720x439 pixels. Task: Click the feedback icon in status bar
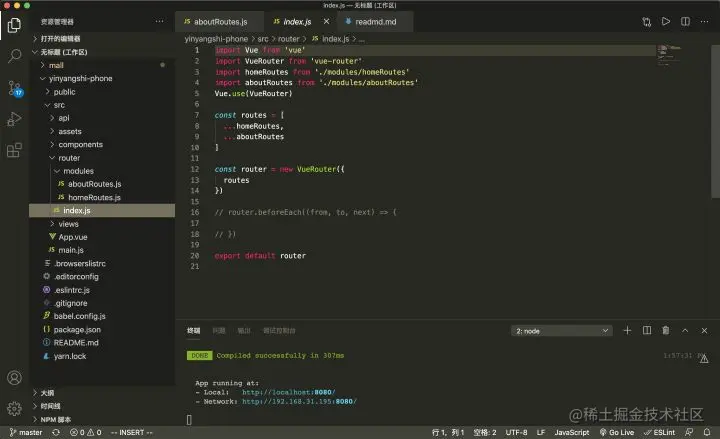(x=689, y=433)
